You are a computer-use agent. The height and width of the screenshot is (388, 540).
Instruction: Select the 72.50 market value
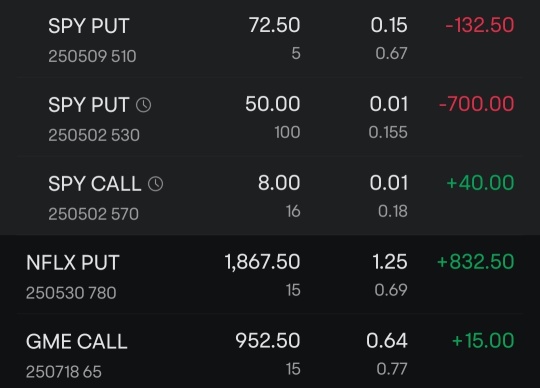pyautogui.click(x=274, y=25)
